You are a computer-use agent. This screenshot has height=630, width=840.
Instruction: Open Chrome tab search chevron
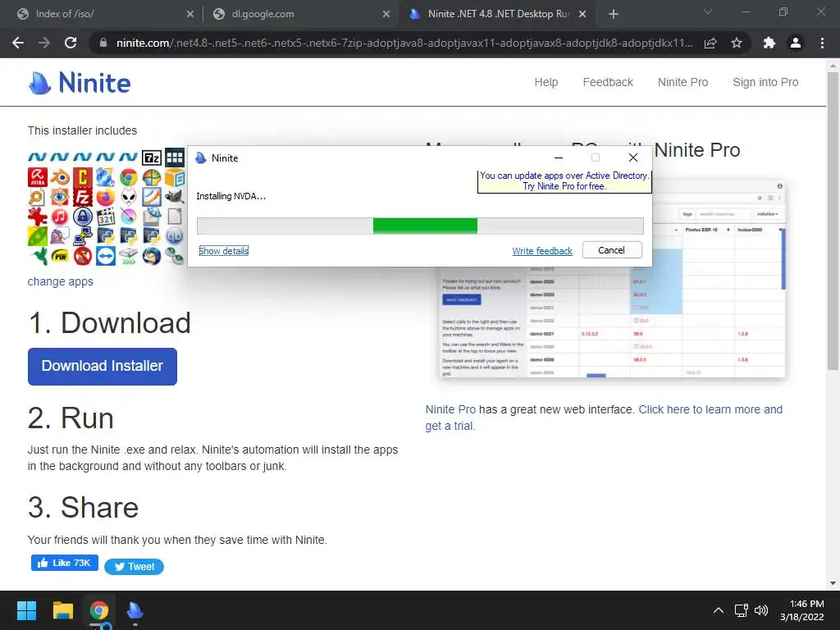click(x=708, y=11)
